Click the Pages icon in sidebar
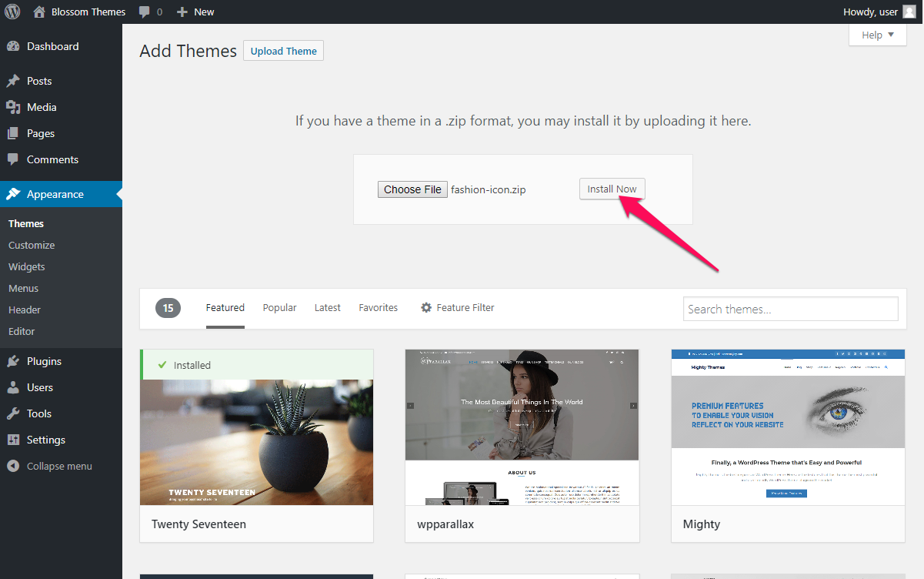This screenshot has width=924, height=579. pyautogui.click(x=13, y=133)
